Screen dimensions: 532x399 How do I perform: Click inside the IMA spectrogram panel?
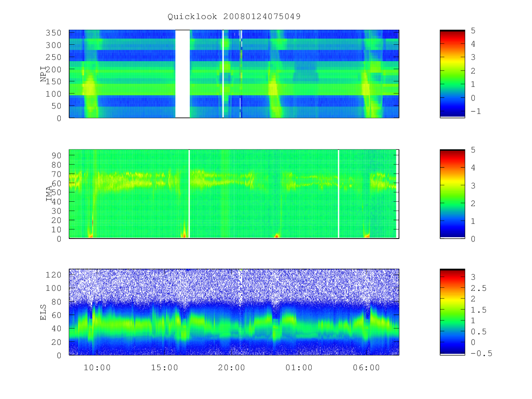(234, 194)
